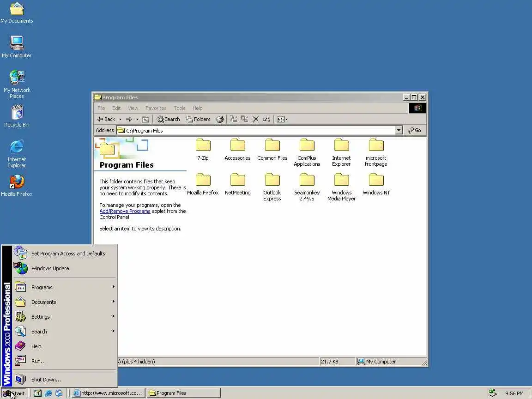Select the NetMeeting folder

coord(237,184)
